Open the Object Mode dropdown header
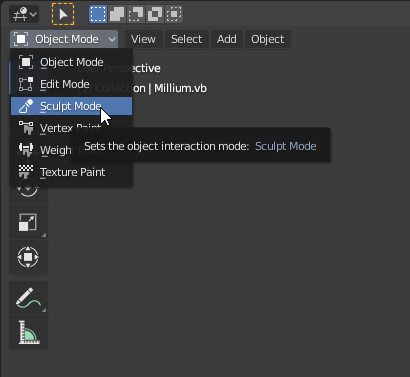 point(64,39)
